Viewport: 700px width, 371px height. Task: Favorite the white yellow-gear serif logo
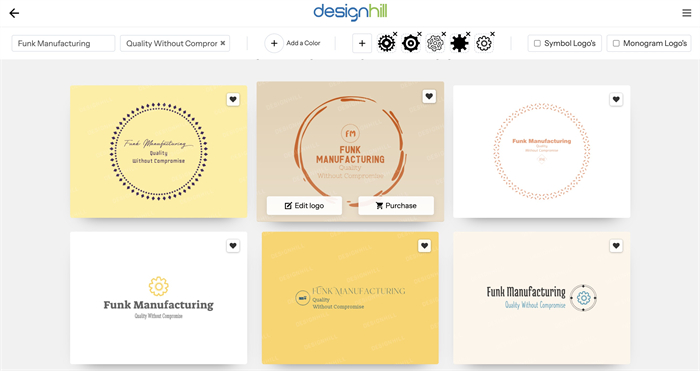pos(233,246)
